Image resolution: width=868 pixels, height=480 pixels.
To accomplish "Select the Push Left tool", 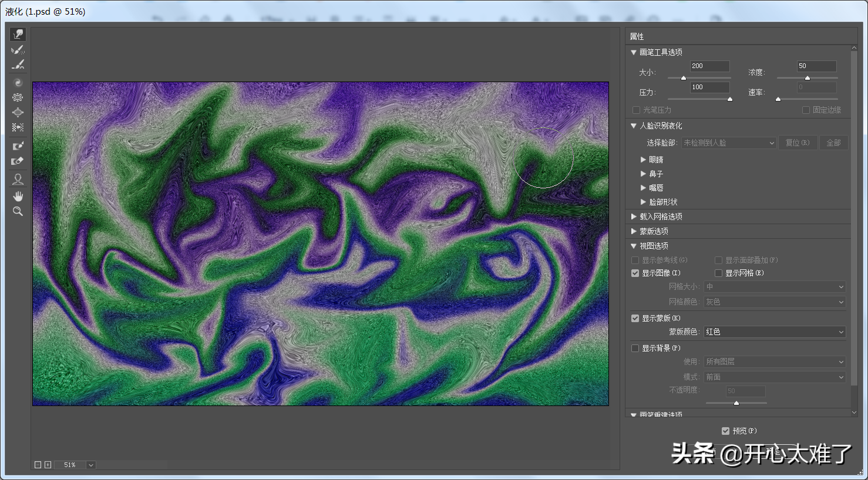I will (x=18, y=127).
